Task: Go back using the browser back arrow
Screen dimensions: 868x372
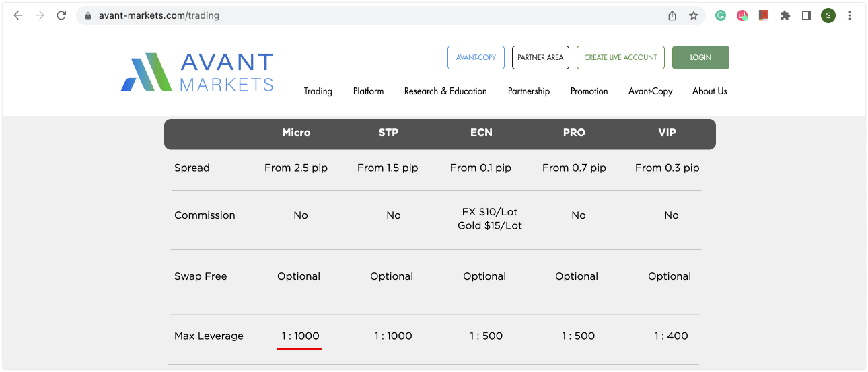Action: point(18,15)
